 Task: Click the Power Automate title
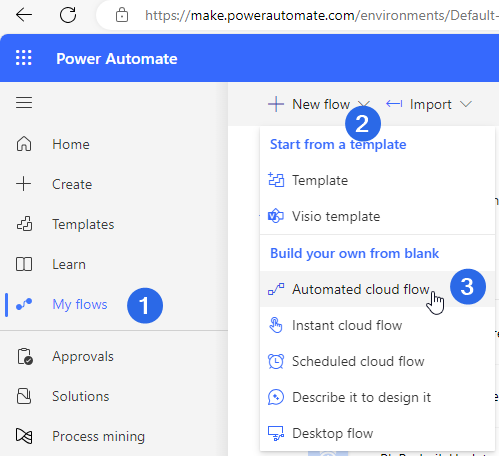point(117,59)
